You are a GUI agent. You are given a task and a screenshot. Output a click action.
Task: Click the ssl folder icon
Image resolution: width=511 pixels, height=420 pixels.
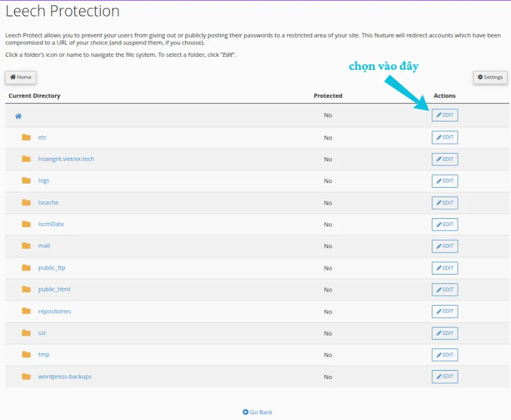[x=26, y=333]
